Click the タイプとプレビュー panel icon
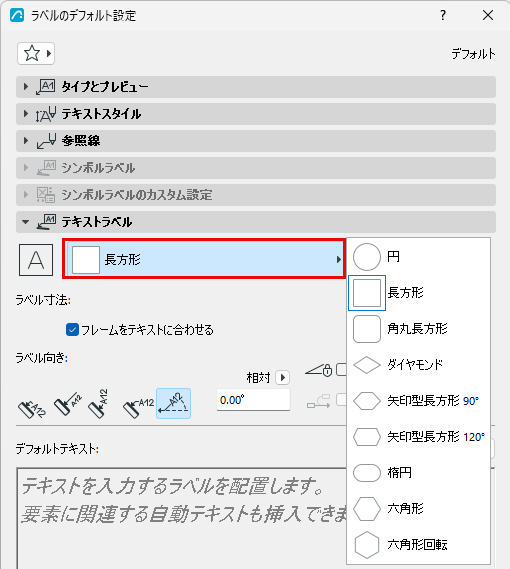This screenshot has width=510, height=569. (45, 87)
